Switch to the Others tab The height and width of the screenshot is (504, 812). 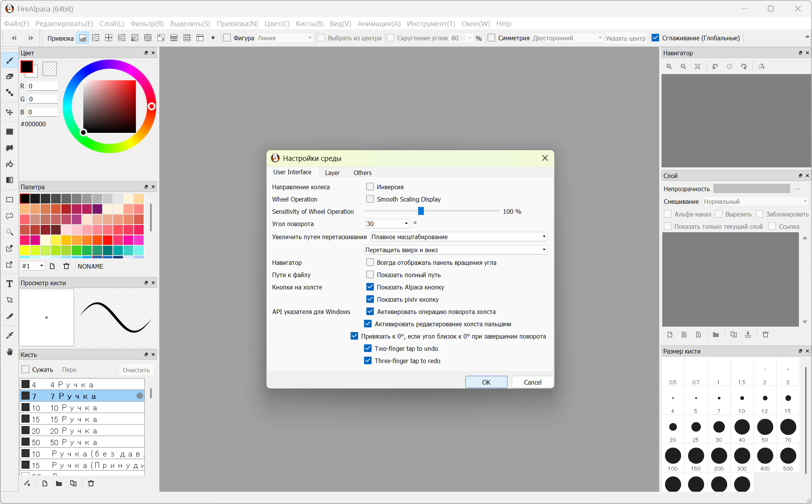click(362, 173)
